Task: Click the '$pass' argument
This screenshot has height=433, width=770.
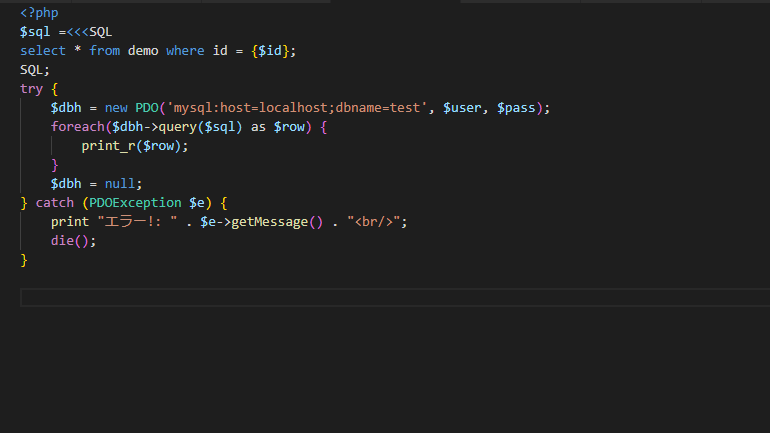Action: click(516, 108)
